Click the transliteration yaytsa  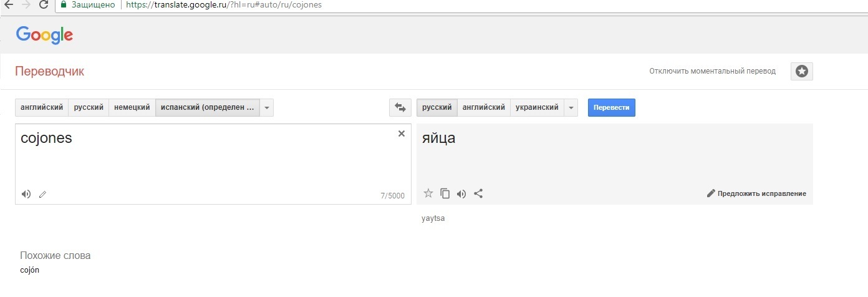point(433,218)
